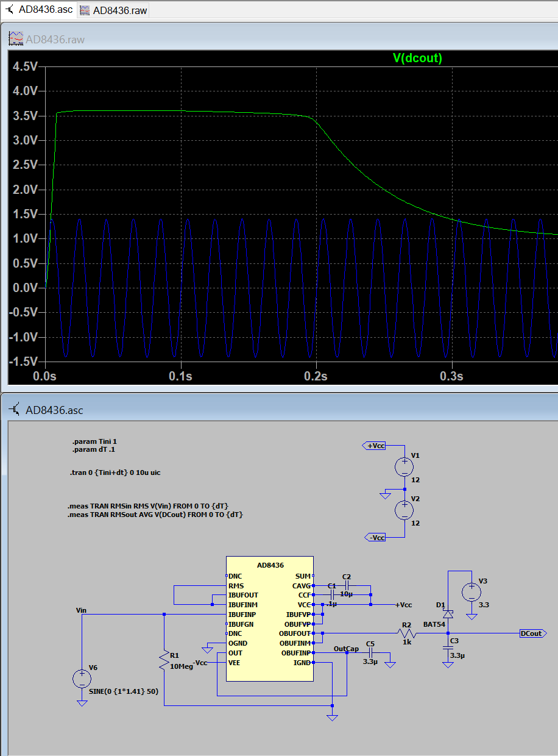Select the V2 voltage source symbol
This screenshot has width=558, height=756.
404,510
